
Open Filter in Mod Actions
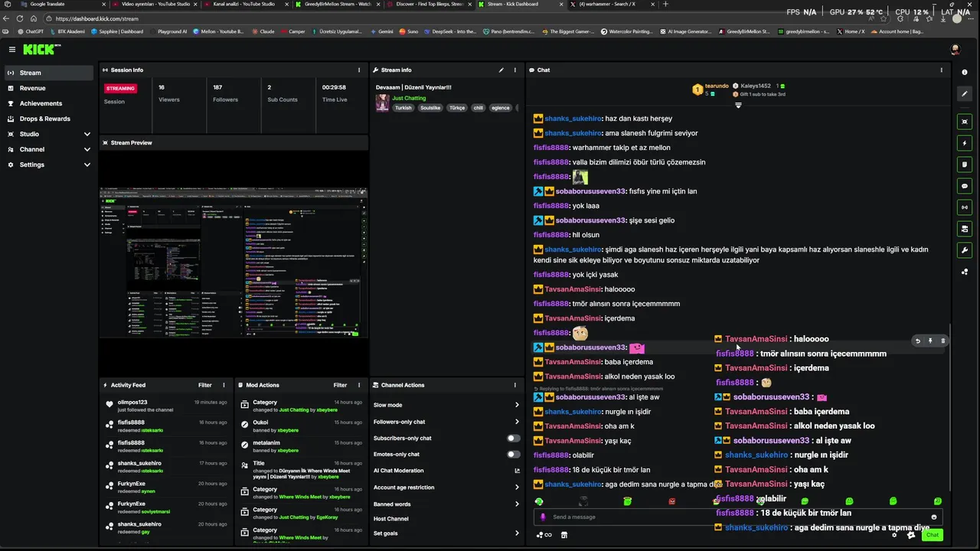tap(340, 385)
